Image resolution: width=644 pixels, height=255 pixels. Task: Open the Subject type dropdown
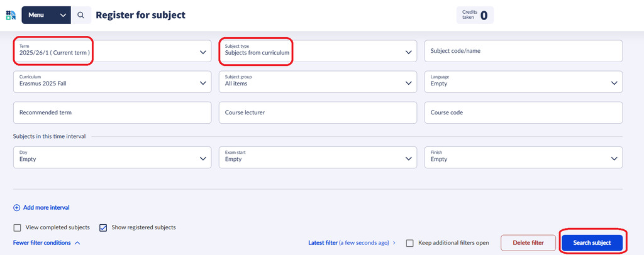[318, 52]
